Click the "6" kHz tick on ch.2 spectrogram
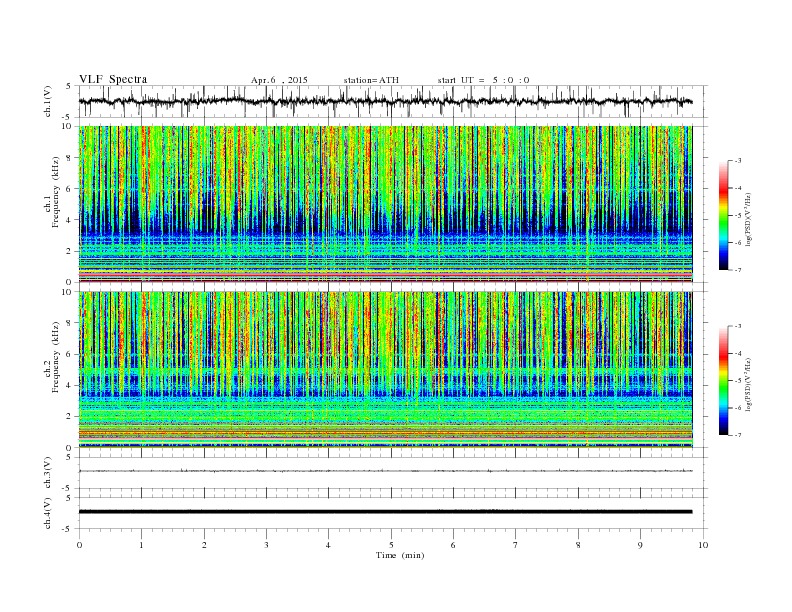This screenshot has height=612, width=792. click(x=70, y=354)
